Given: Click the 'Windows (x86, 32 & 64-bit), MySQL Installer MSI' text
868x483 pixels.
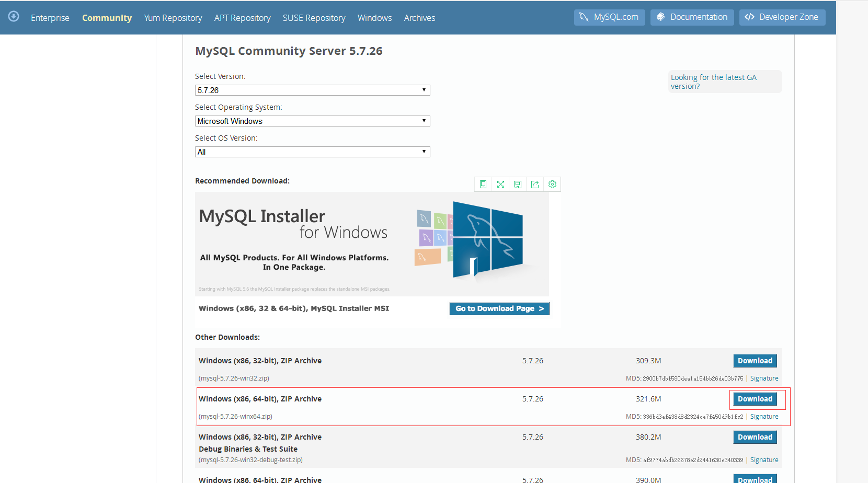Looking at the screenshot, I should pos(294,308).
